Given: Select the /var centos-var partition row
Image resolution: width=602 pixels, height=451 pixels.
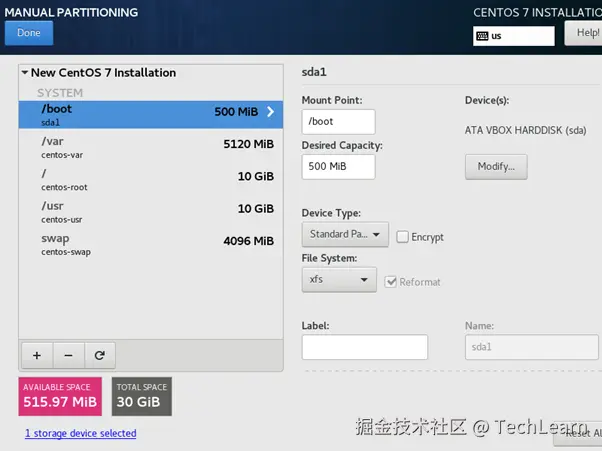Looking at the screenshot, I should [x=151, y=147].
